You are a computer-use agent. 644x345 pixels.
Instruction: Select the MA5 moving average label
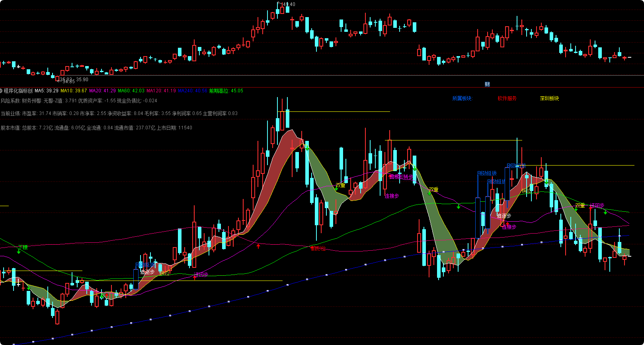click(47, 91)
